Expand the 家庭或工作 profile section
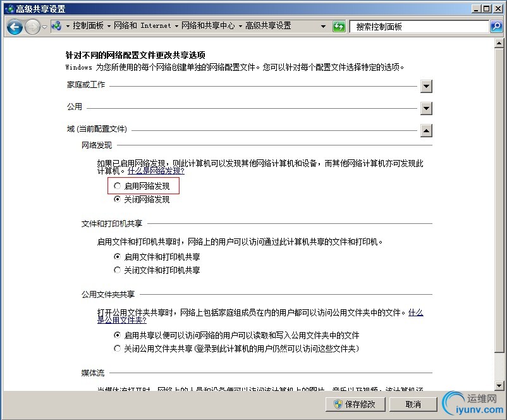507x420 pixels. [426, 87]
